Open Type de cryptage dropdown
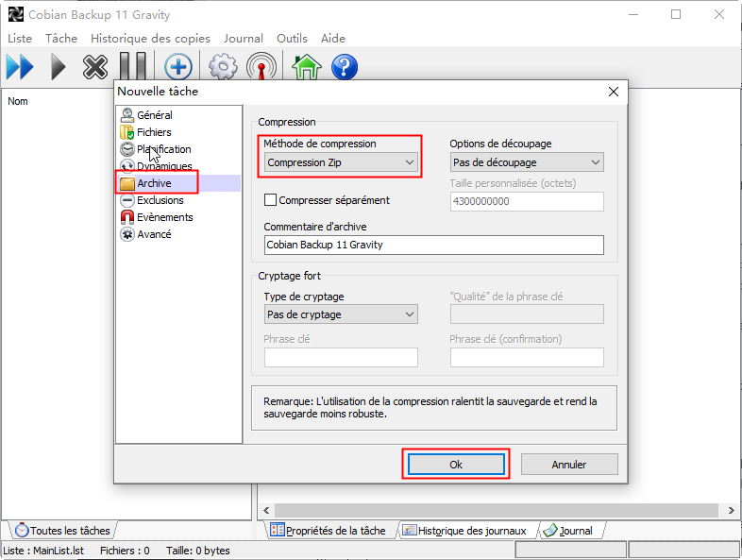The width and height of the screenshot is (742, 560). 341,314
